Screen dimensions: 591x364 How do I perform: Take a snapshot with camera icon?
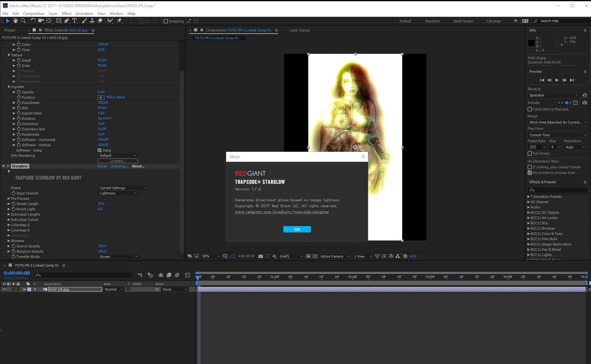(x=261, y=256)
